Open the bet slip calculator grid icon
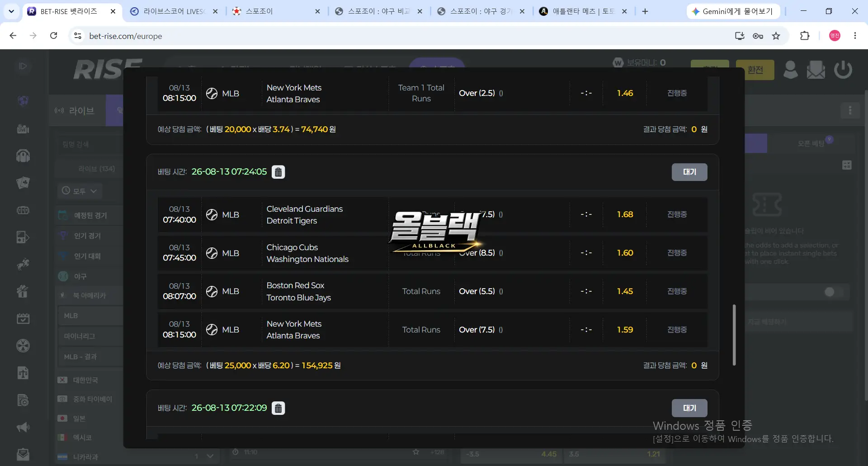This screenshot has height=466, width=868. point(847,165)
